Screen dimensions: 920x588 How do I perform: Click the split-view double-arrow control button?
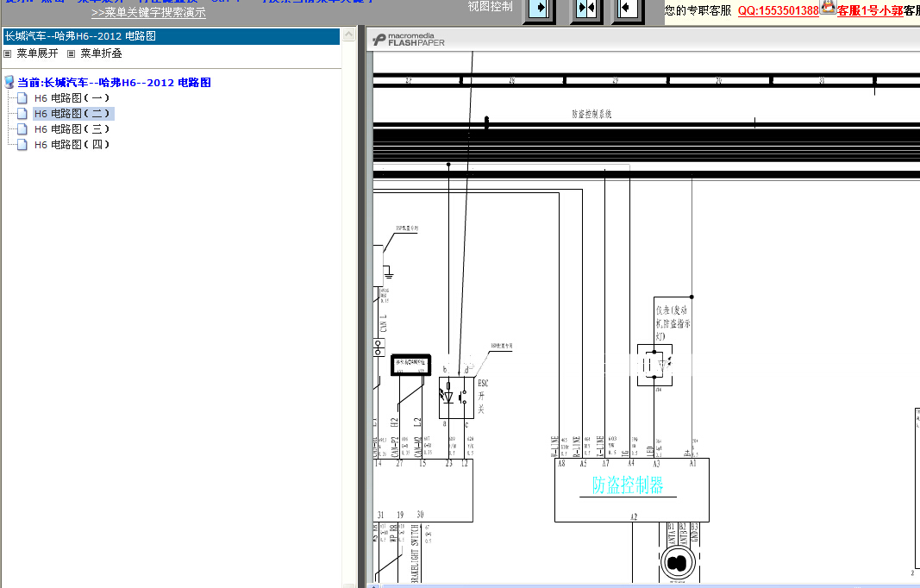pyautogui.click(x=586, y=9)
